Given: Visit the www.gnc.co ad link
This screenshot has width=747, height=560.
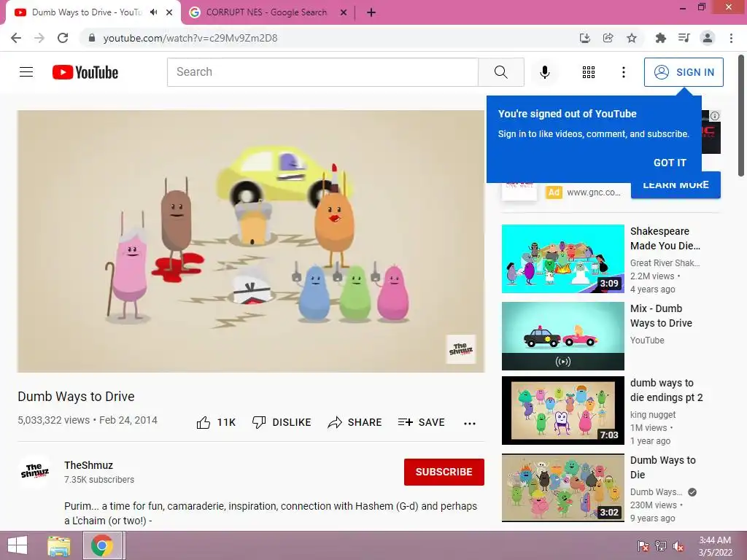Looking at the screenshot, I should (594, 192).
